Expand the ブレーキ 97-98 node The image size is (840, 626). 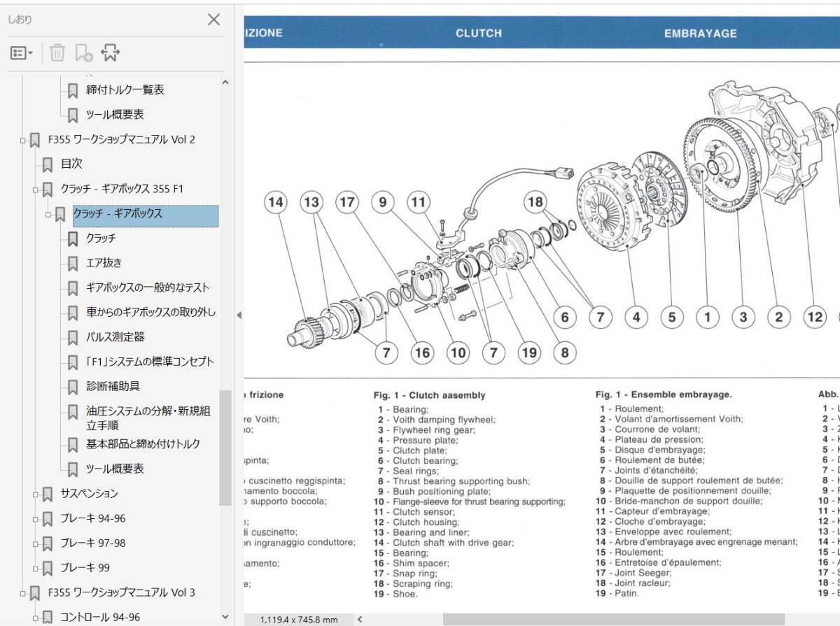[36, 543]
